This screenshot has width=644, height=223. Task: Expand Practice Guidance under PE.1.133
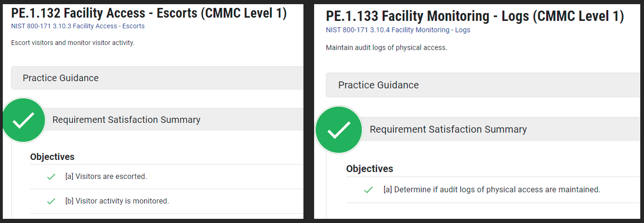(378, 85)
